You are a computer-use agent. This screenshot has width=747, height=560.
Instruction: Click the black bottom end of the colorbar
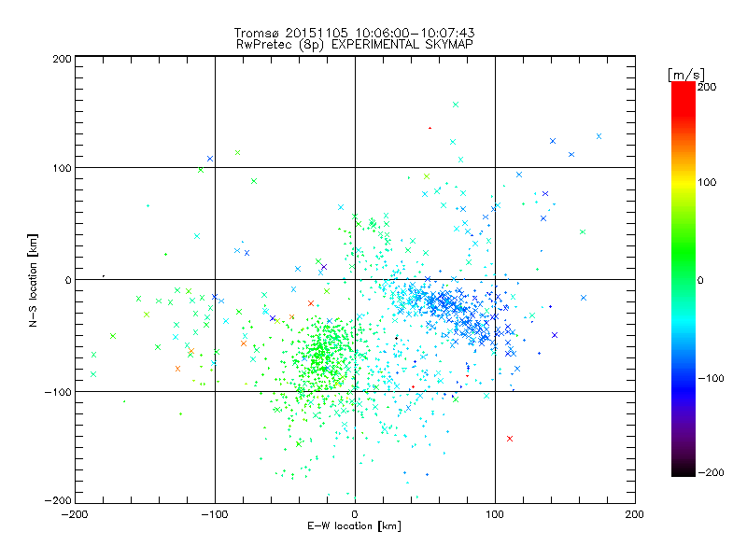(x=684, y=471)
